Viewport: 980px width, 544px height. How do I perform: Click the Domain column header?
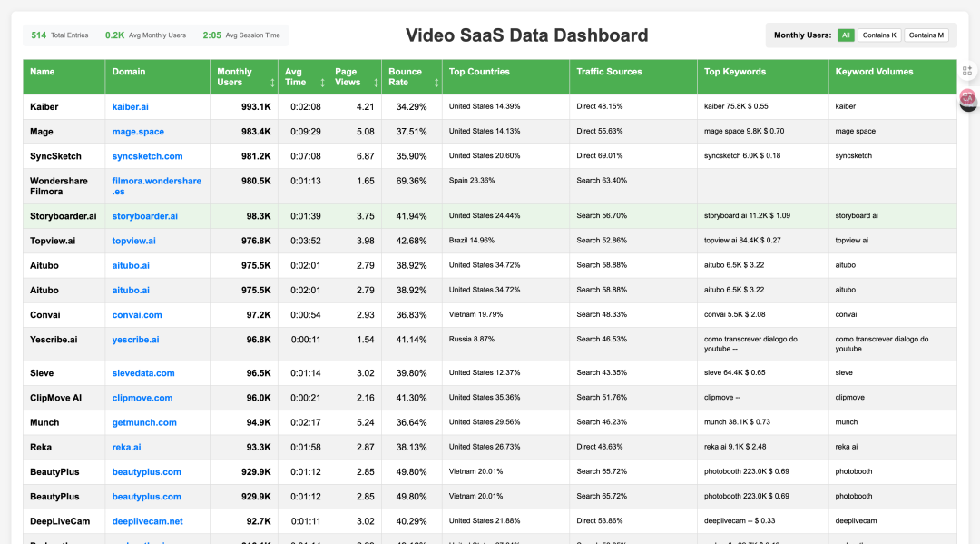point(158,77)
